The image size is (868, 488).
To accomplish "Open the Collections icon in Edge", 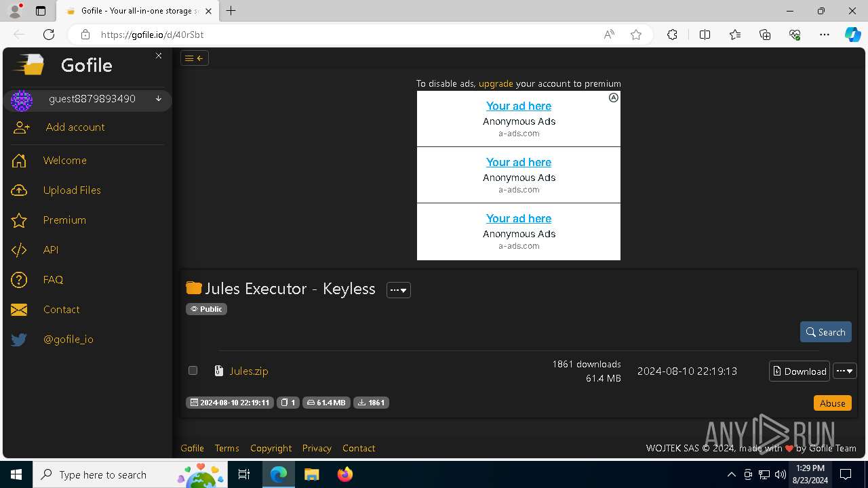I will pyautogui.click(x=765, y=35).
